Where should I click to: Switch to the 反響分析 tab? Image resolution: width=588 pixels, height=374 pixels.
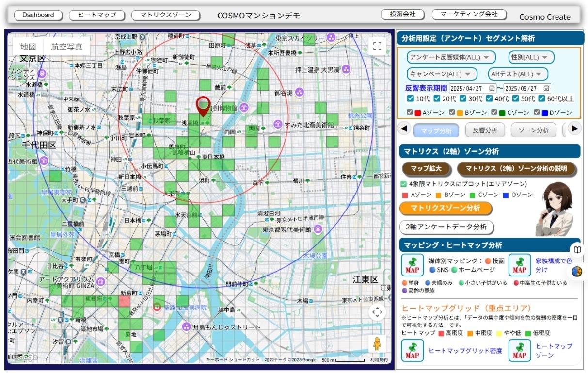click(x=485, y=130)
